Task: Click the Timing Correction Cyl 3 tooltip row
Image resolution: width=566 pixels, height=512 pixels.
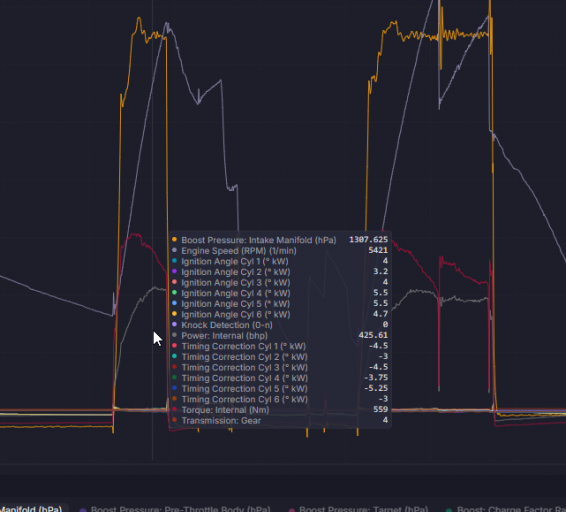Action: pos(280,367)
